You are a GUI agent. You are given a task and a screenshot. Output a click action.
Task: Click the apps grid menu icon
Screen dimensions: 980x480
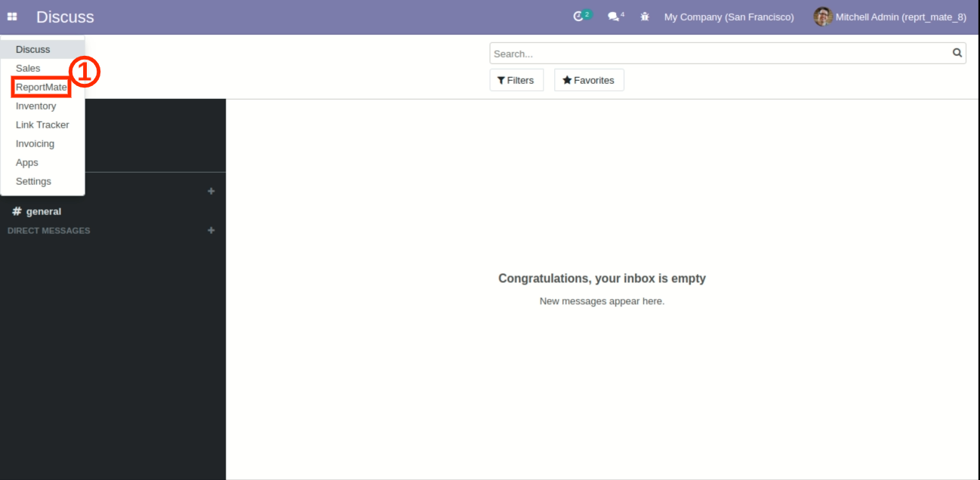12,17
